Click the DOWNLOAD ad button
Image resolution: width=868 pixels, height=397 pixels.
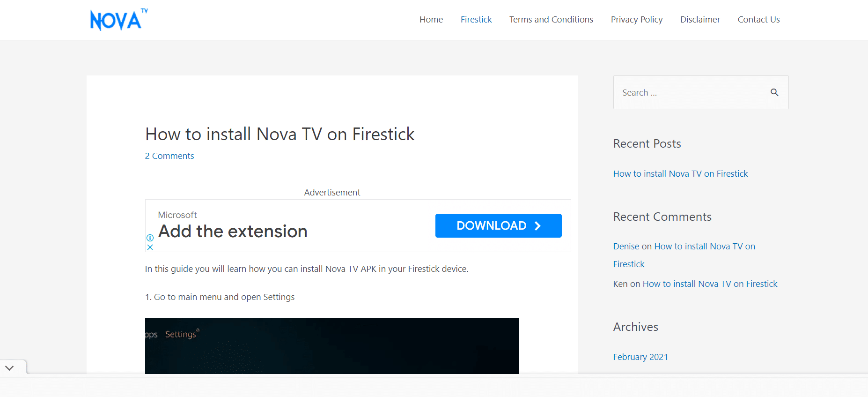tap(499, 225)
